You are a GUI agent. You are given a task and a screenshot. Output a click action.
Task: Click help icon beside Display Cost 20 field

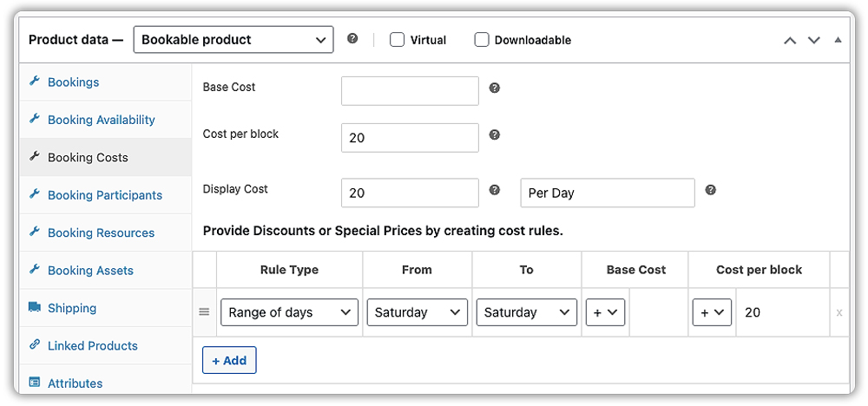coord(495,190)
